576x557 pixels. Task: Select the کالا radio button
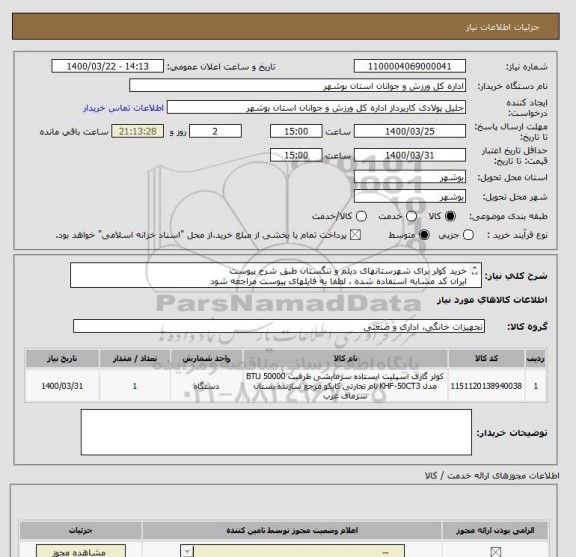pos(450,216)
